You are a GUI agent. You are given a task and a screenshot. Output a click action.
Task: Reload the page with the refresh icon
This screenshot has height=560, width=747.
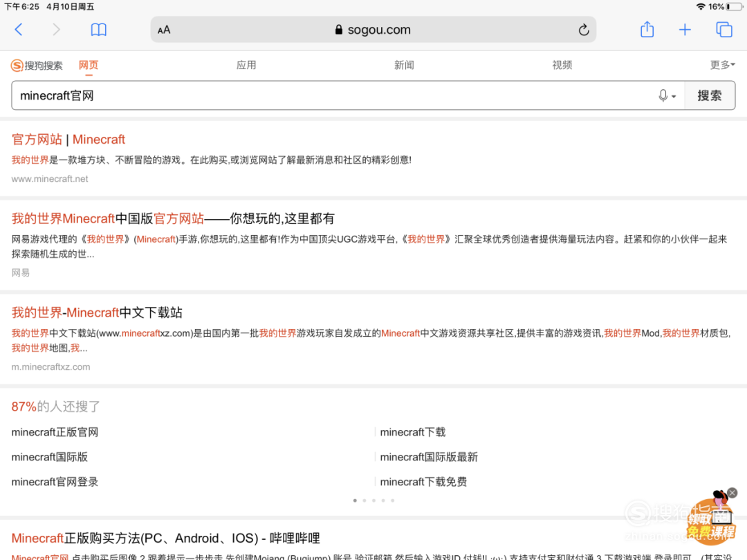point(584,30)
